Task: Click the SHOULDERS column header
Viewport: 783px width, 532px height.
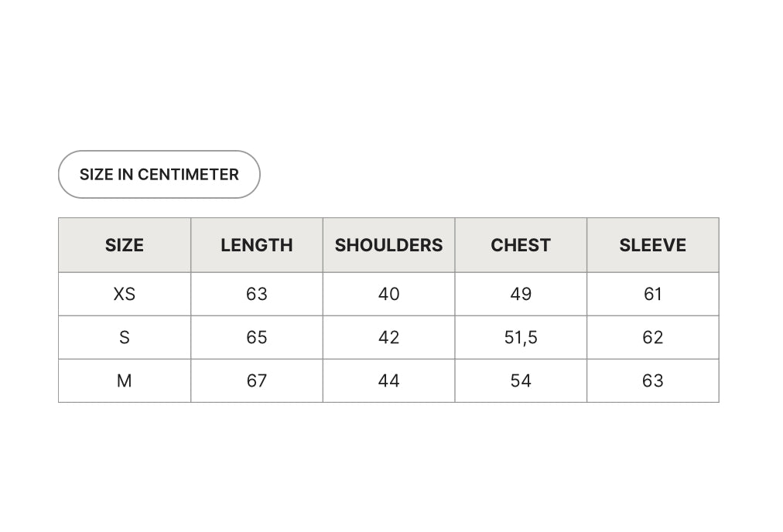Action: (388, 245)
